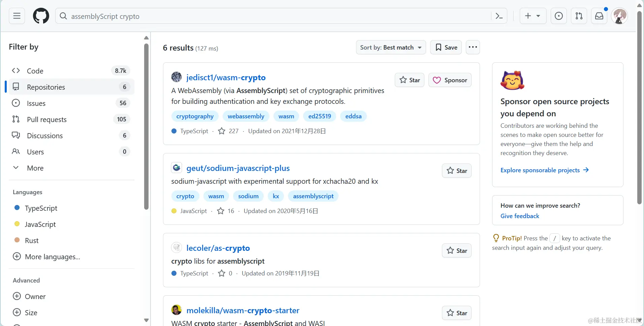
Task: Open the three-dot search options menu
Action: [x=473, y=47]
